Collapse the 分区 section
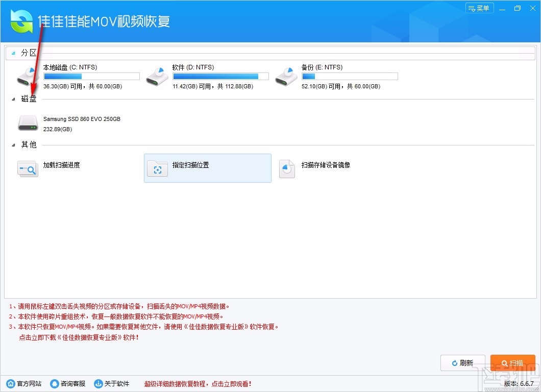541x392 pixels. 12,52
